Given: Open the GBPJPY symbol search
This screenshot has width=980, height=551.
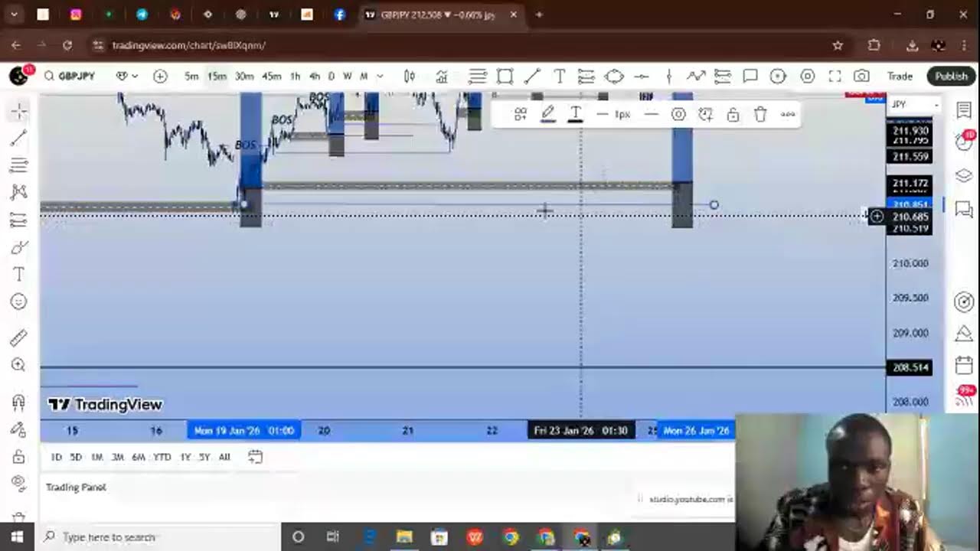Looking at the screenshot, I should (70, 77).
